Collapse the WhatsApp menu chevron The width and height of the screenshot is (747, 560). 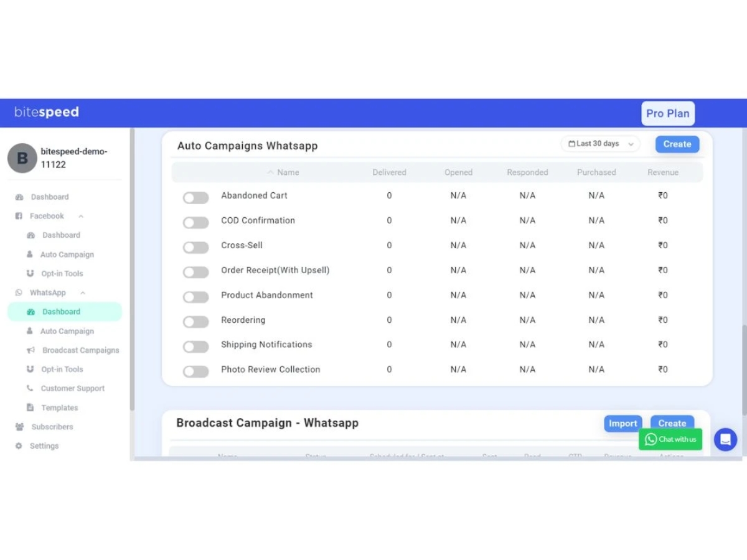[82, 293]
